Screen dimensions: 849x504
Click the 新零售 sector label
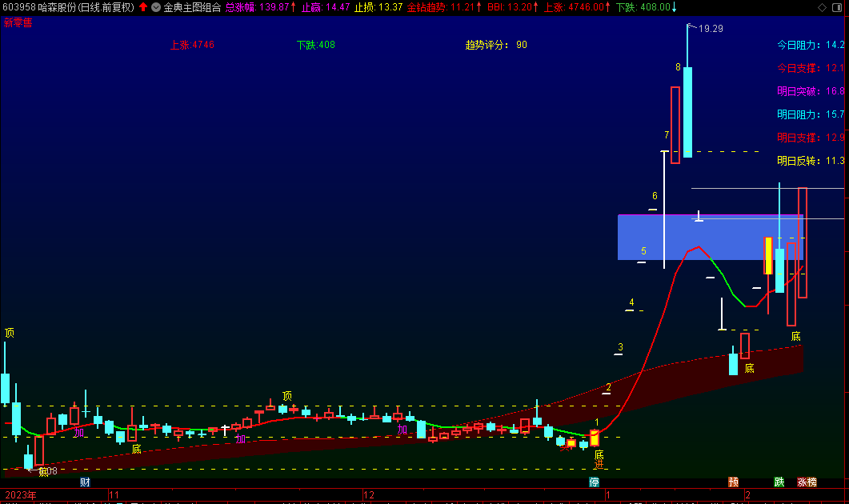tap(18, 22)
